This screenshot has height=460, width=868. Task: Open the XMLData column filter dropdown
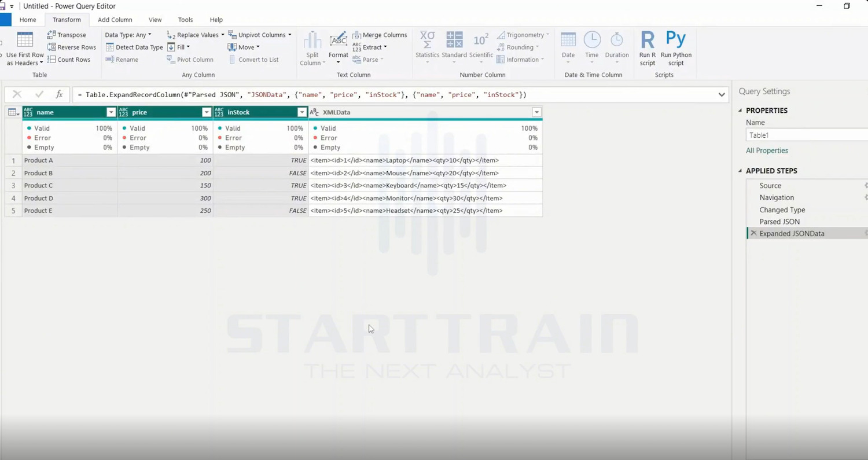click(x=536, y=112)
